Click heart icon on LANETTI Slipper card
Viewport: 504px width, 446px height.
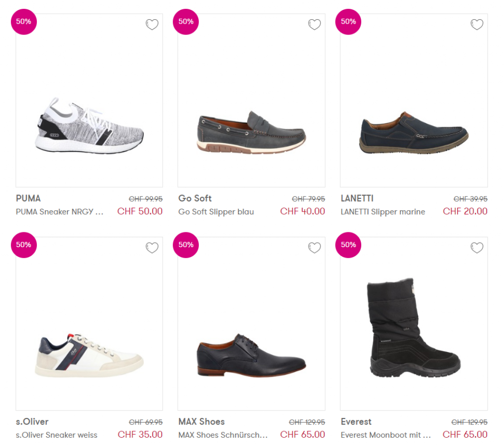pyautogui.click(x=477, y=25)
